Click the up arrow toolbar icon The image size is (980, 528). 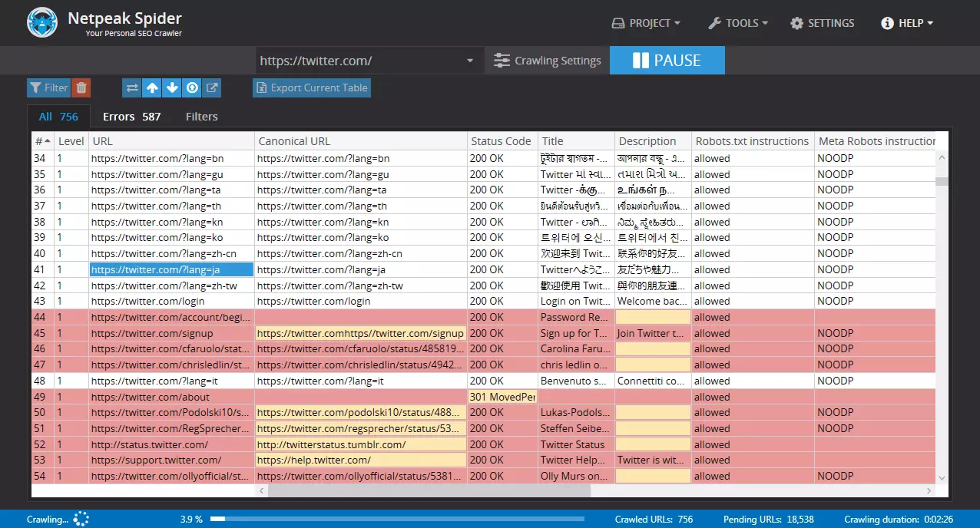pos(152,87)
